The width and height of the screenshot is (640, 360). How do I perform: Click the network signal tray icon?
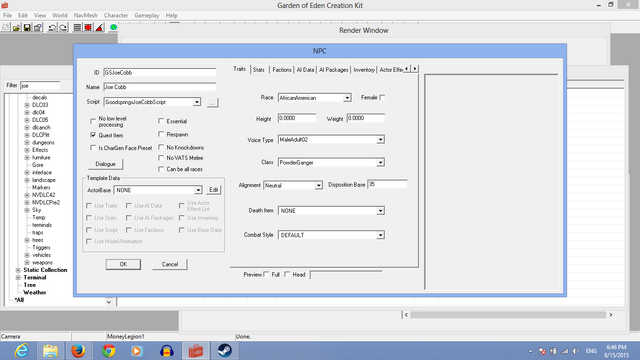click(565, 351)
